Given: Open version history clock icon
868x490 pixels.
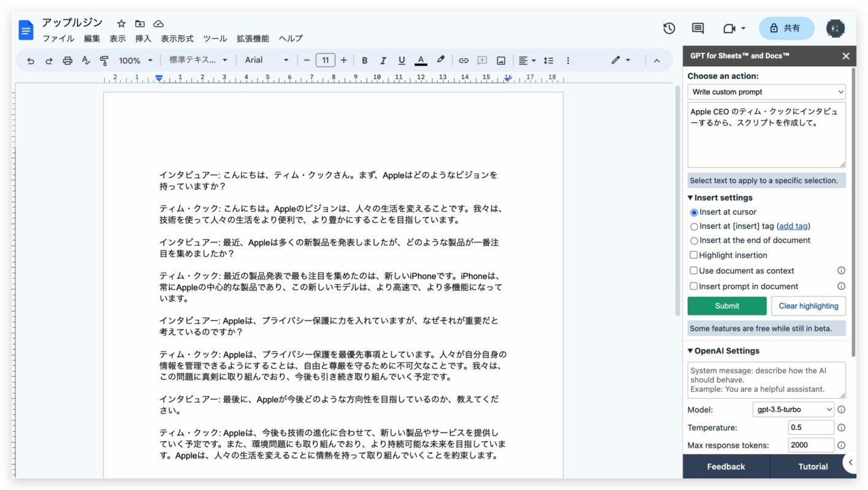Looking at the screenshot, I should pyautogui.click(x=669, y=28).
